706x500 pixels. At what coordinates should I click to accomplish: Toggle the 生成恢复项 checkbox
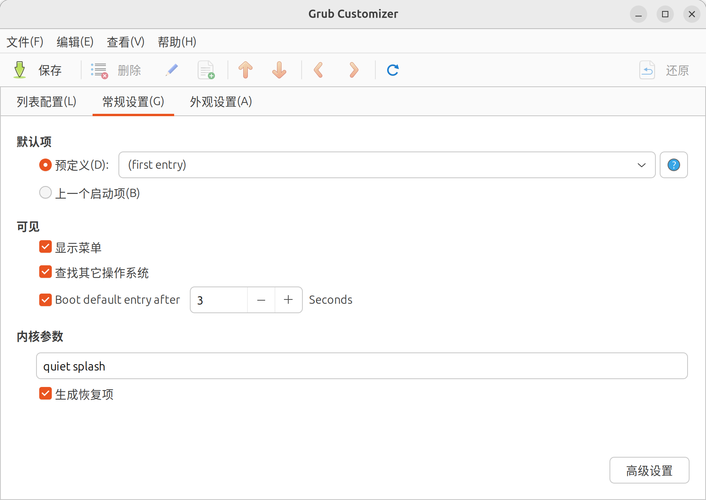pyautogui.click(x=45, y=393)
